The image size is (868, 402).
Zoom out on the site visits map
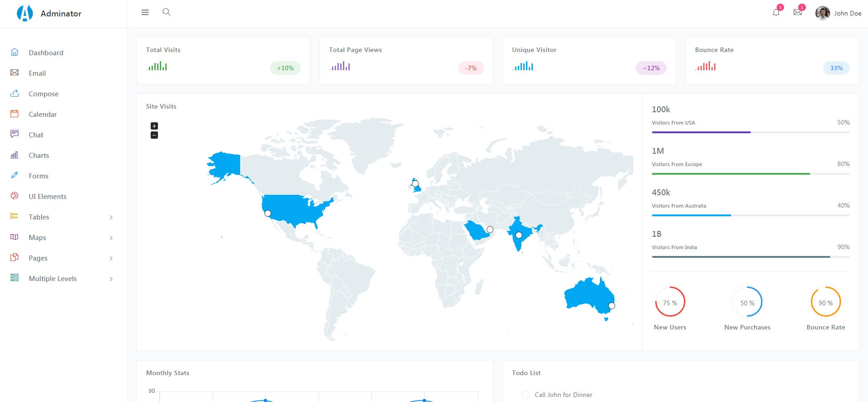154,135
